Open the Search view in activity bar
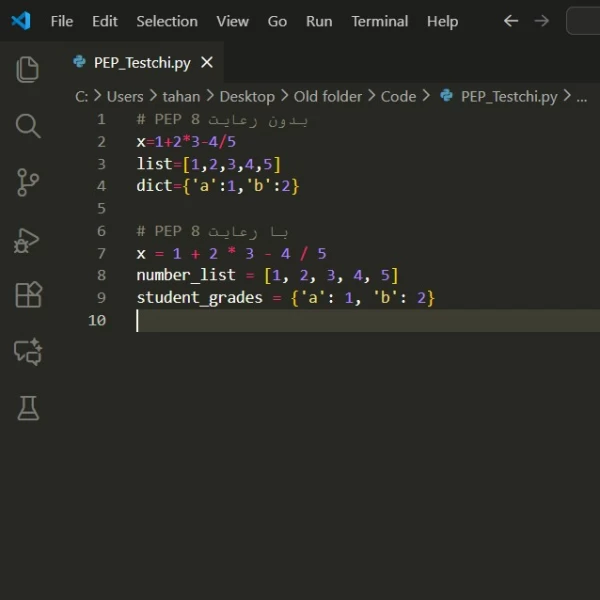 pos(28,126)
